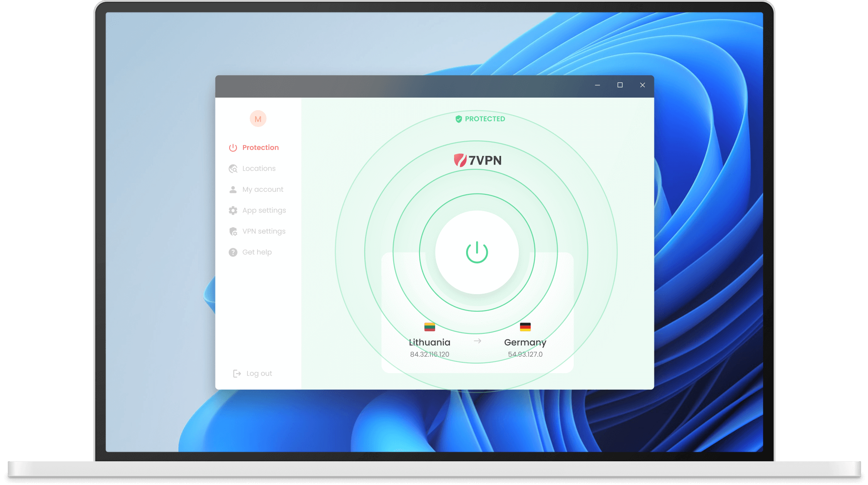Screen dimensions: 868x485
Task: Click the App settings gear icon
Action: coord(233,210)
